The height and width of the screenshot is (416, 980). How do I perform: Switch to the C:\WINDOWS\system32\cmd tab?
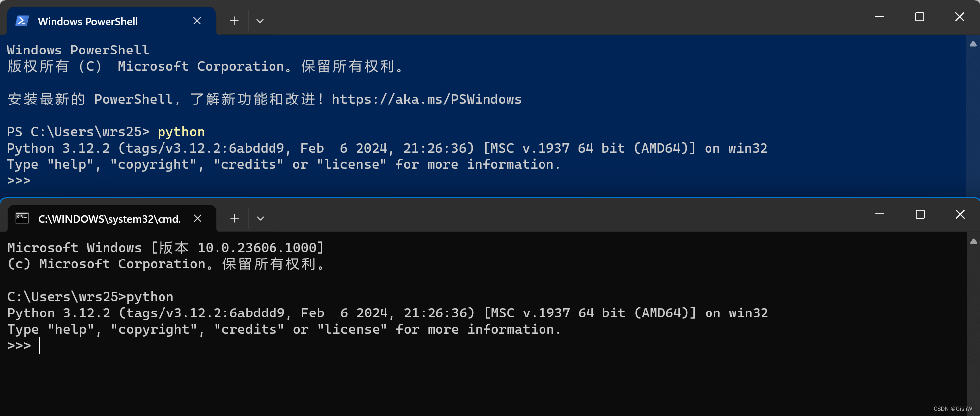point(109,218)
